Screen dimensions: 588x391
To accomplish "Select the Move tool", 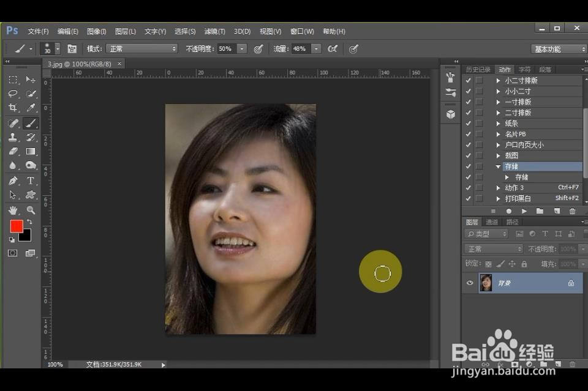I will tap(31, 80).
